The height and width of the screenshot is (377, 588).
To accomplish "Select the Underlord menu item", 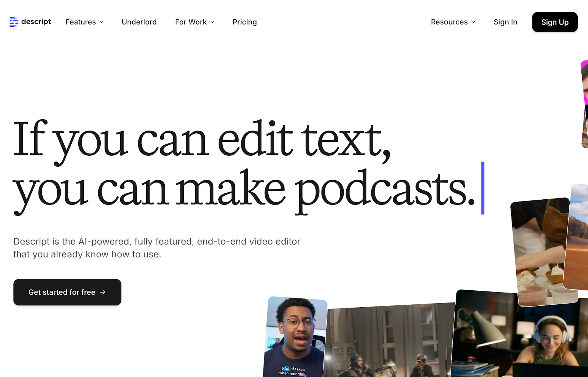I will [139, 22].
